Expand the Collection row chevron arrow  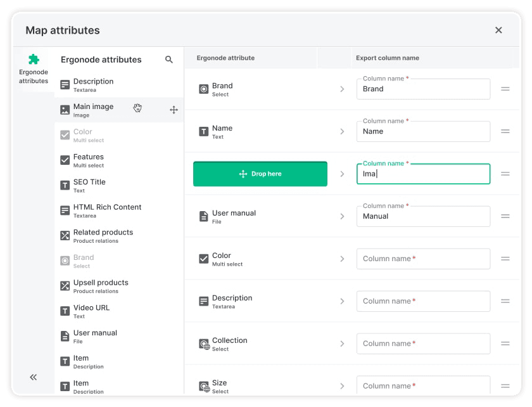342,344
